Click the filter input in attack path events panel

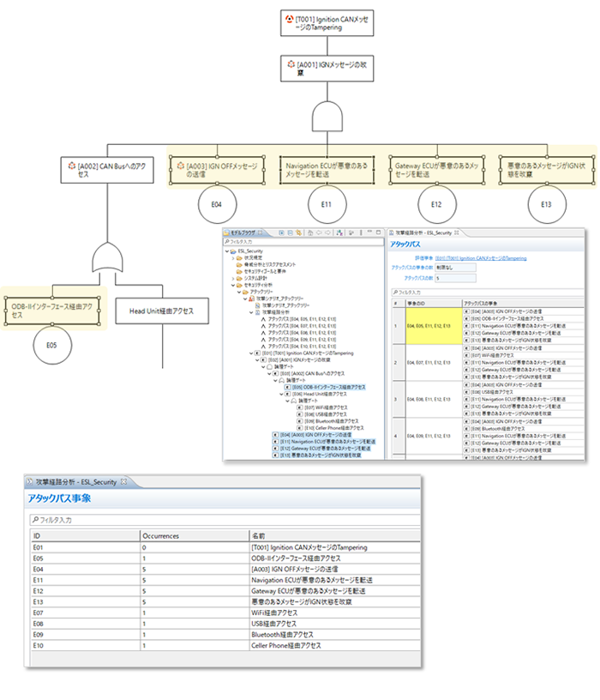[x=223, y=520]
